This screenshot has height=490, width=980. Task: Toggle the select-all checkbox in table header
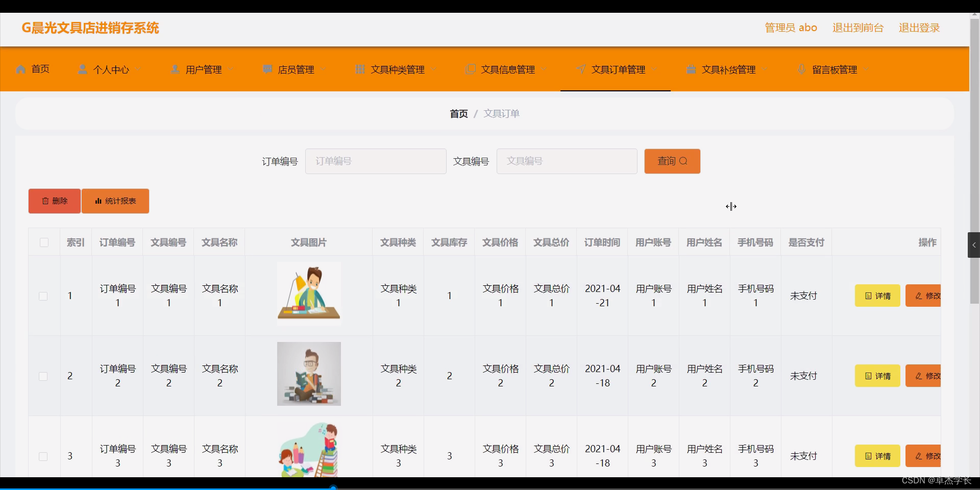pyautogui.click(x=44, y=242)
